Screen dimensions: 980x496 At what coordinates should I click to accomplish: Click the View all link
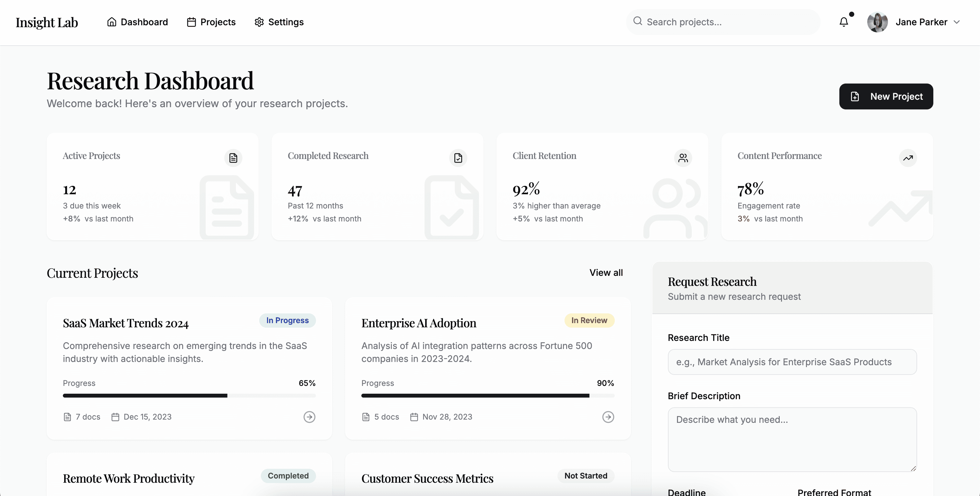[x=606, y=273]
